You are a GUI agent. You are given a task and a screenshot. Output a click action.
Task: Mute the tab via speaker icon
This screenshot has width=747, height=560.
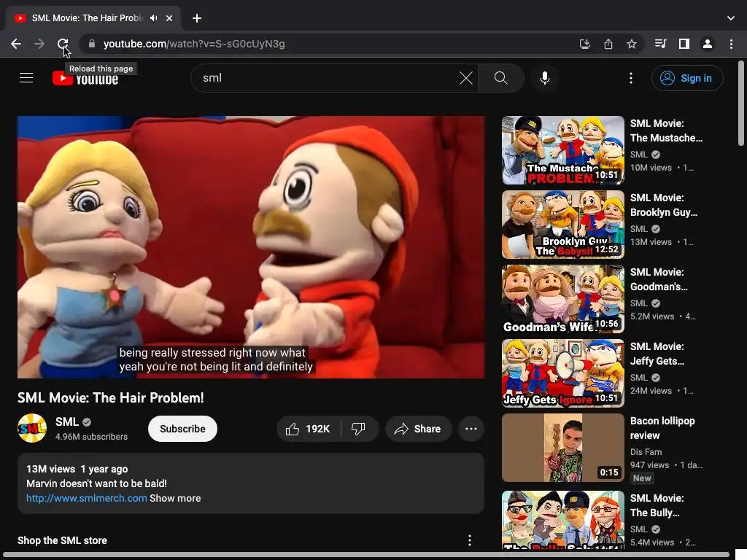point(153,18)
